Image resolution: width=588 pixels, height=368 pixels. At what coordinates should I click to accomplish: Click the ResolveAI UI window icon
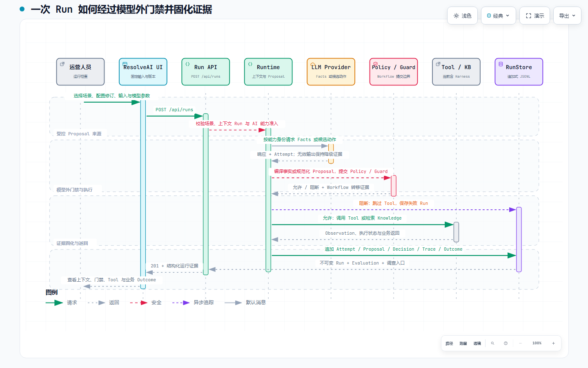pyautogui.click(x=125, y=64)
